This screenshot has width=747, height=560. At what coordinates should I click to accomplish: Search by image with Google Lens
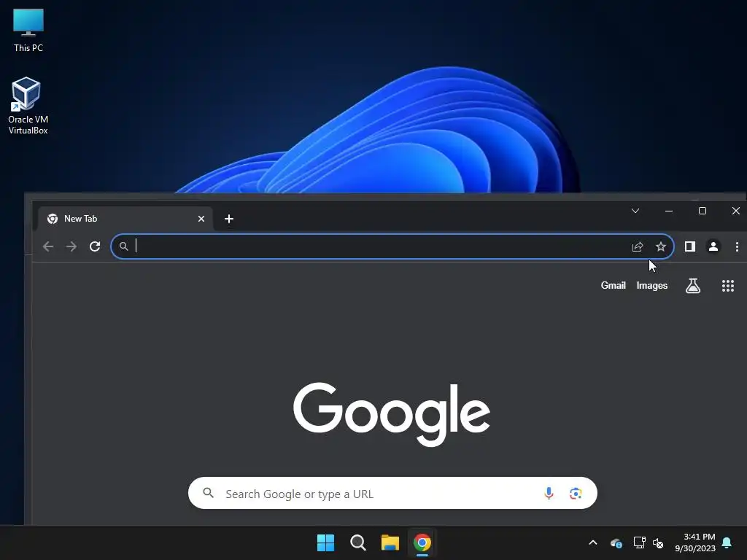pos(576,494)
